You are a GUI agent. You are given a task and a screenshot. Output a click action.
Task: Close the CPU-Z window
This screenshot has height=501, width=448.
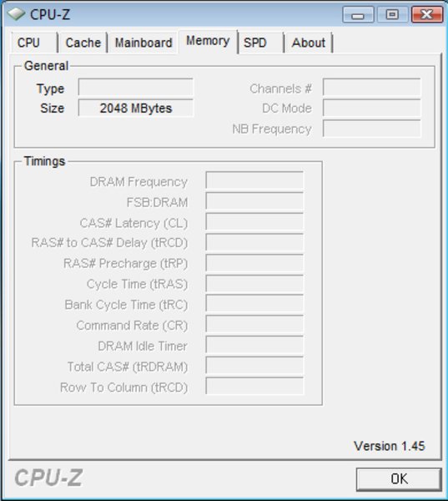[x=427, y=15]
